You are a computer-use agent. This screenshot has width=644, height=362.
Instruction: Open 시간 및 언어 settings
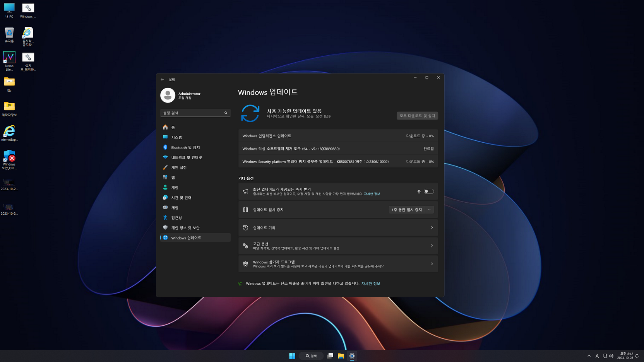[x=195, y=198]
